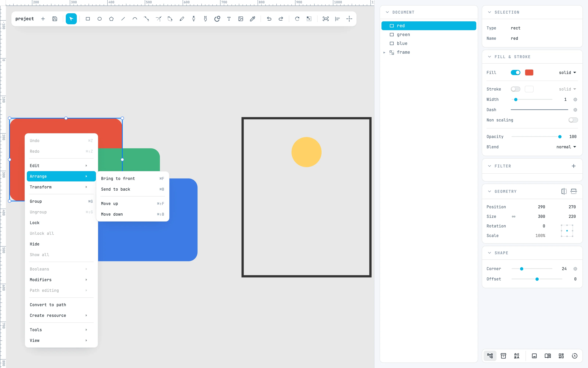Select the eyedropper tool
Screen dimensions: 588x368
(252, 19)
